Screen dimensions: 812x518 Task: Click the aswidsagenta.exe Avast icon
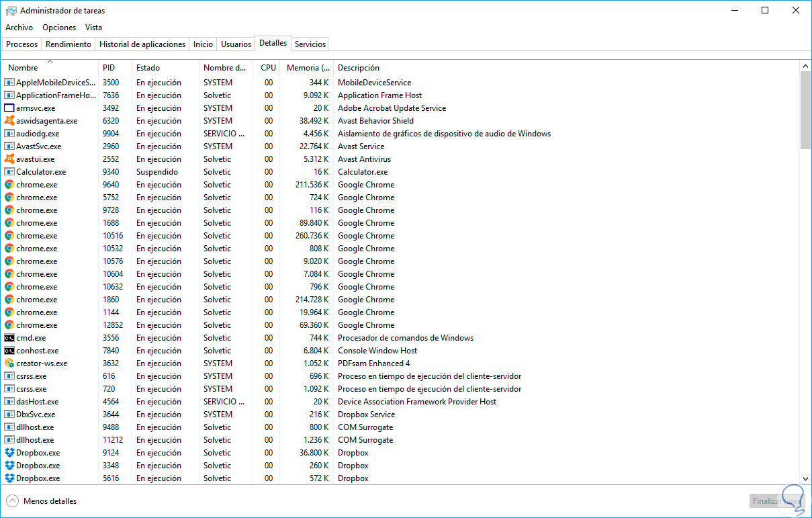(x=9, y=121)
